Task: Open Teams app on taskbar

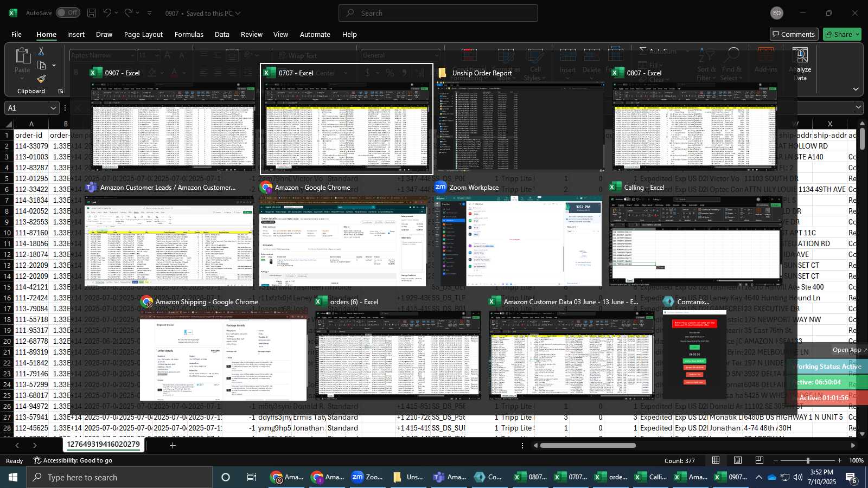Action: coord(449,477)
